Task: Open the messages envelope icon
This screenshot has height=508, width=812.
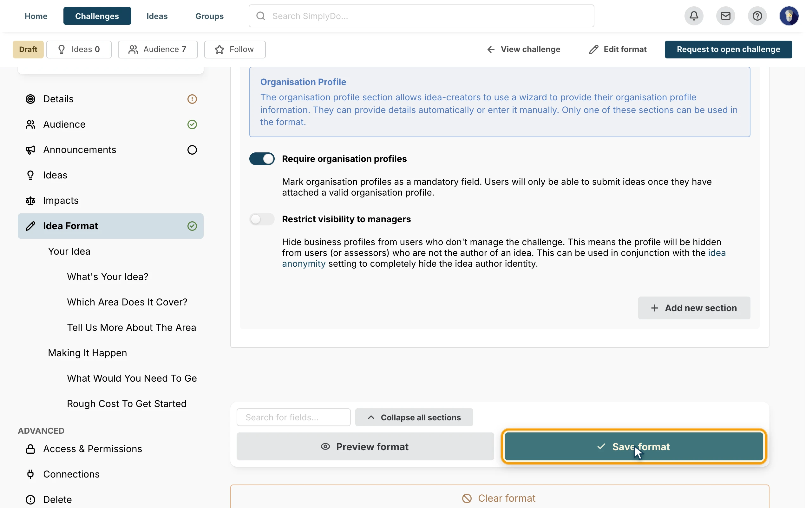Action: [725, 16]
